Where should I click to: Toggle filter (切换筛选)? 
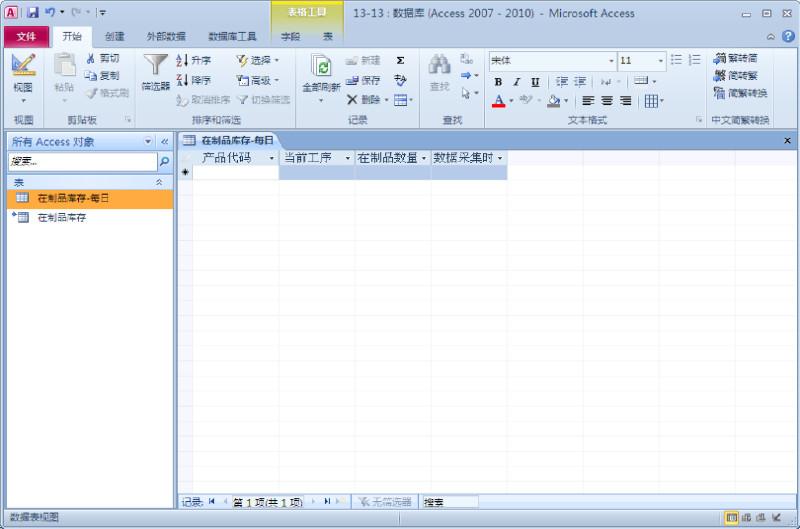pyautogui.click(x=264, y=99)
